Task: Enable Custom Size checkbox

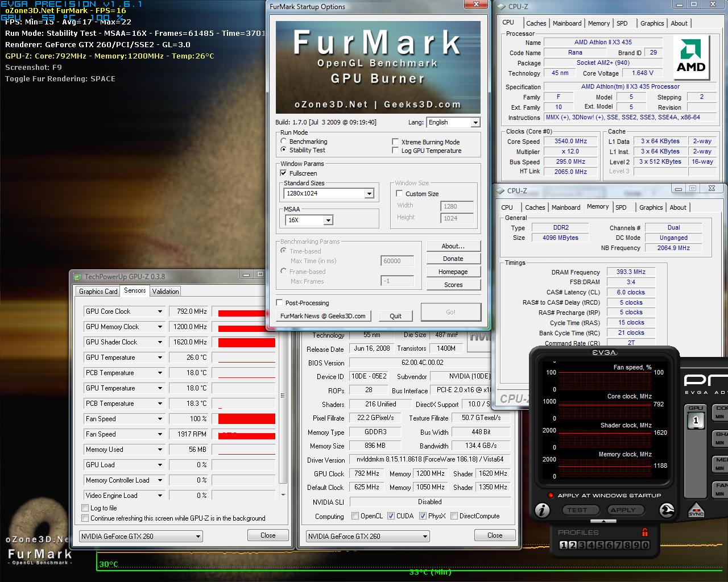Action: tap(399, 193)
